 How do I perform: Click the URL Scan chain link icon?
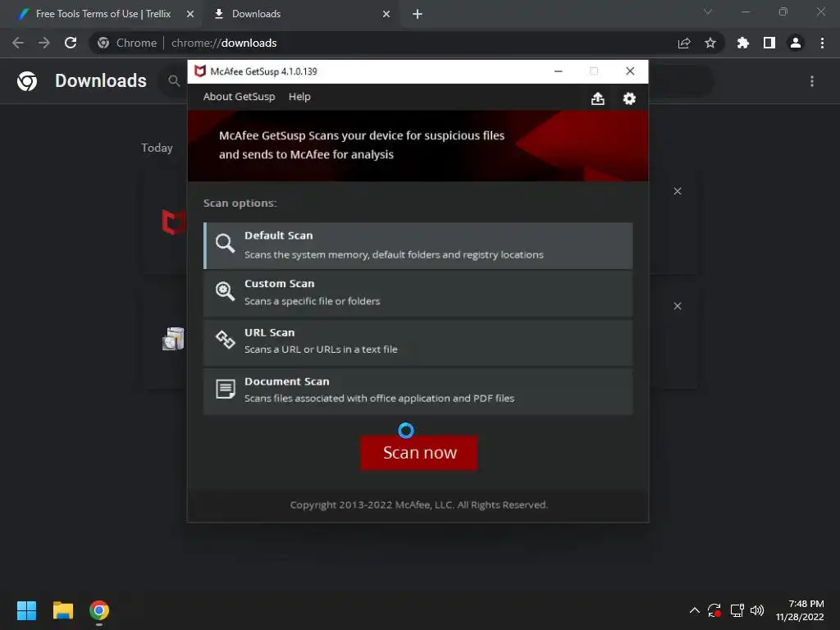pos(225,340)
